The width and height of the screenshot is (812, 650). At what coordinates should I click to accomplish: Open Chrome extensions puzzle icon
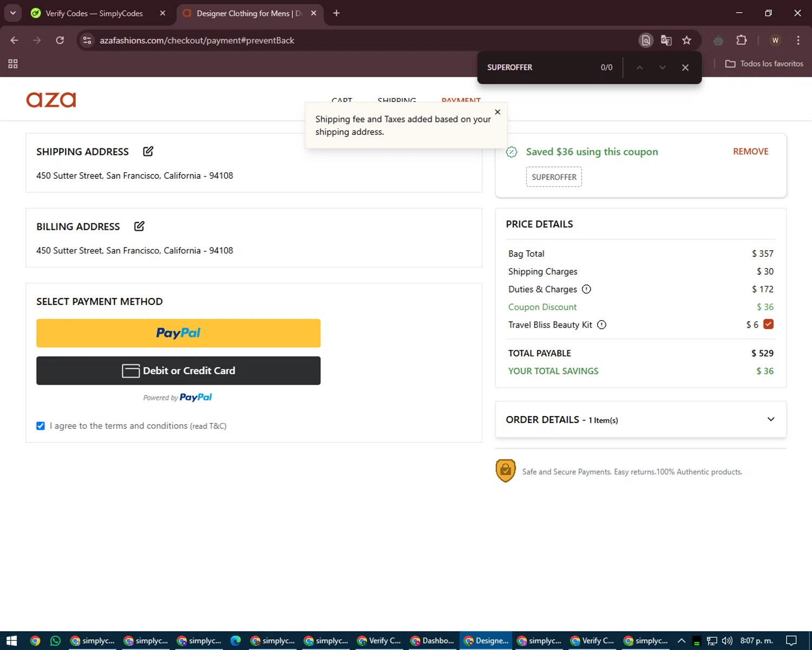point(742,41)
